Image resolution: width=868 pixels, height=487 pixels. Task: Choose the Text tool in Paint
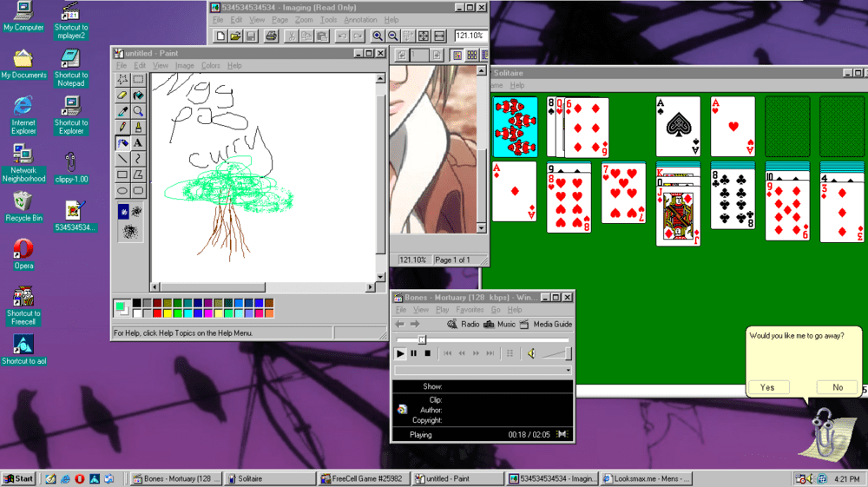(x=138, y=142)
